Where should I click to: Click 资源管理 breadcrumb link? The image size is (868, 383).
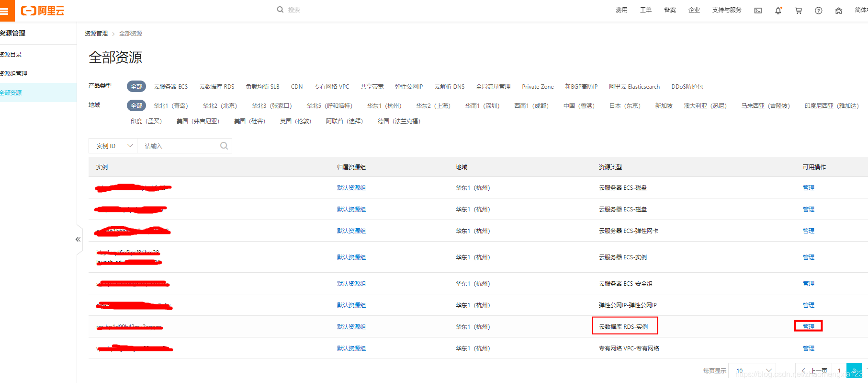tap(96, 34)
